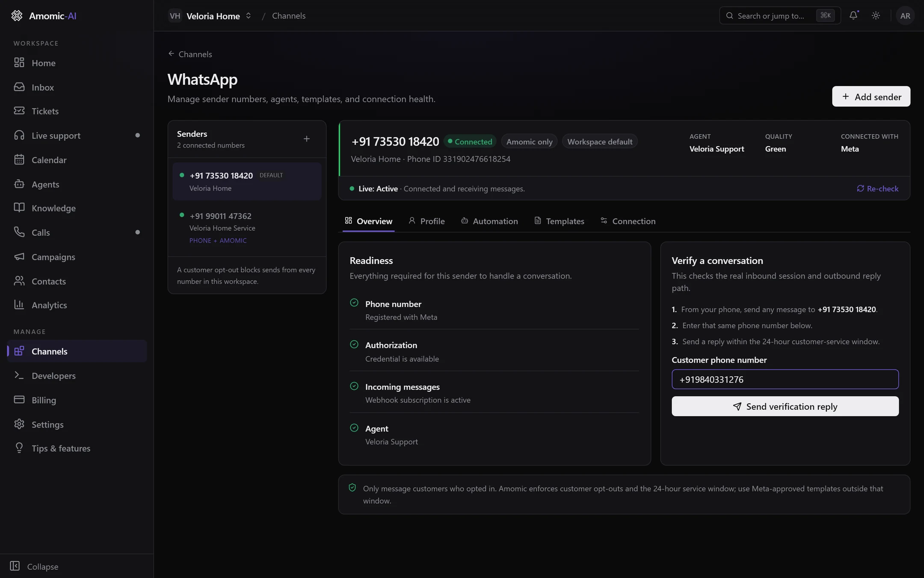Click the Workspace default badge
The height and width of the screenshot is (578, 924).
(600, 142)
